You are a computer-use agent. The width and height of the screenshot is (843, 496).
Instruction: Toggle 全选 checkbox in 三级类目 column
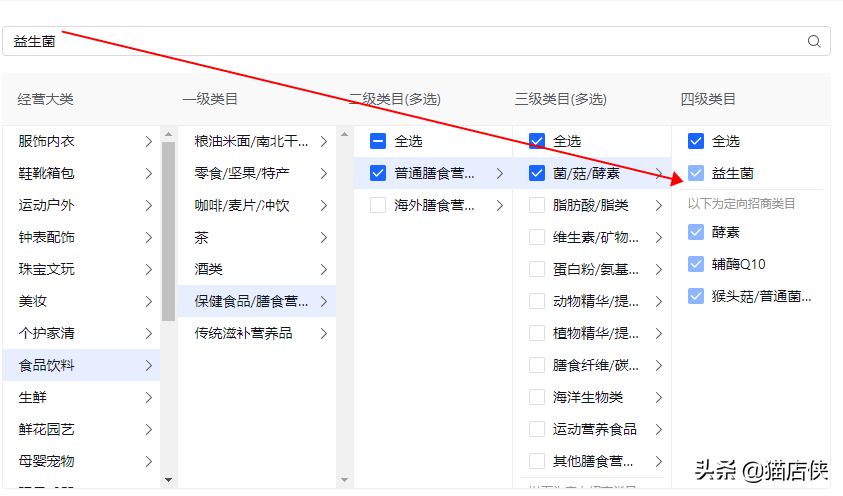[537, 141]
